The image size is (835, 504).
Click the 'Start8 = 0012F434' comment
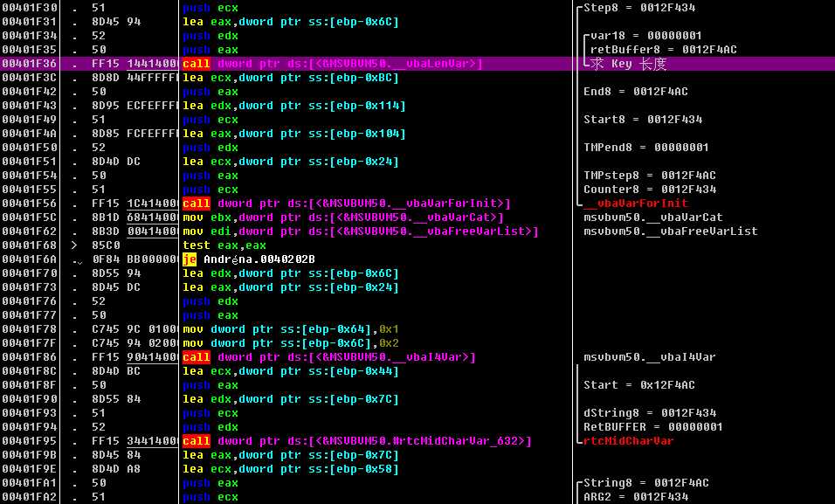pos(643,120)
